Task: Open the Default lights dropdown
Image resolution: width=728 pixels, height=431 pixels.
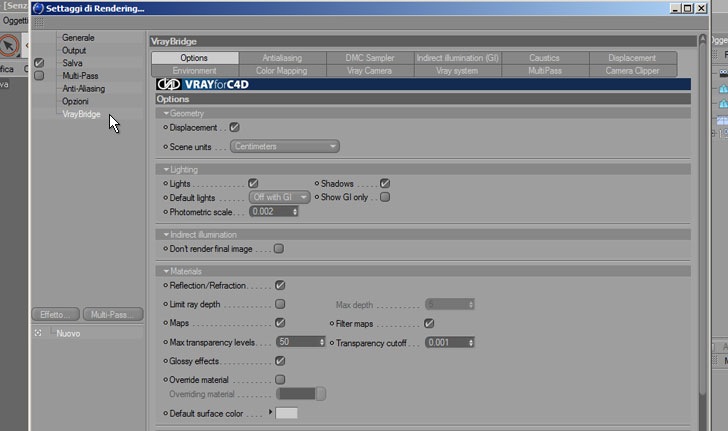Action: tap(280, 197)
